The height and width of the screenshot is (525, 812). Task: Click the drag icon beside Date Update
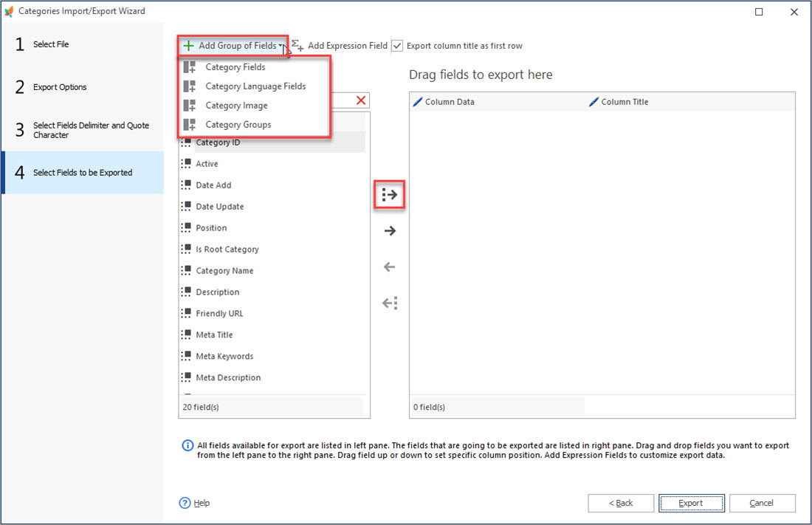pos(186,206)
